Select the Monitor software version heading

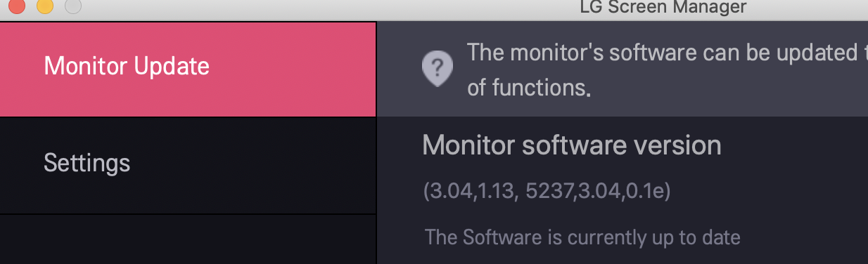coord(571,145)
